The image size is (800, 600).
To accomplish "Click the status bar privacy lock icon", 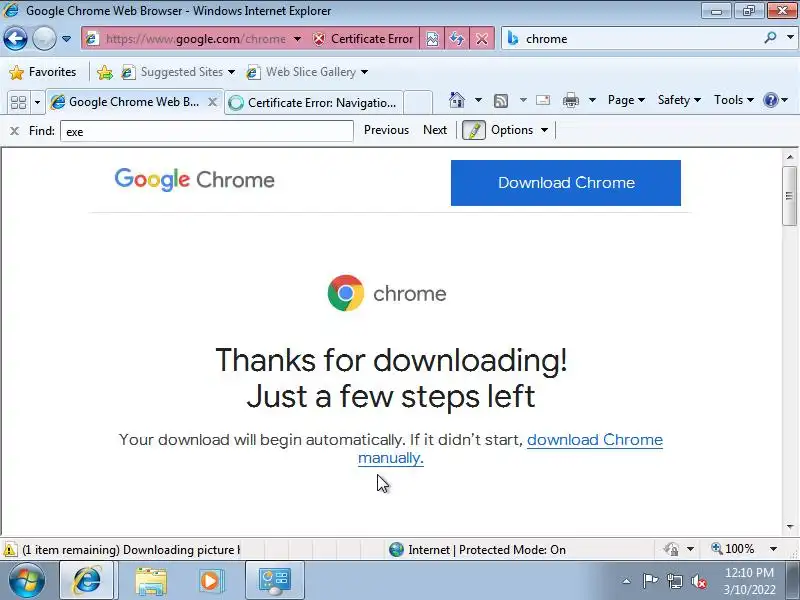I will click(671, 549).
